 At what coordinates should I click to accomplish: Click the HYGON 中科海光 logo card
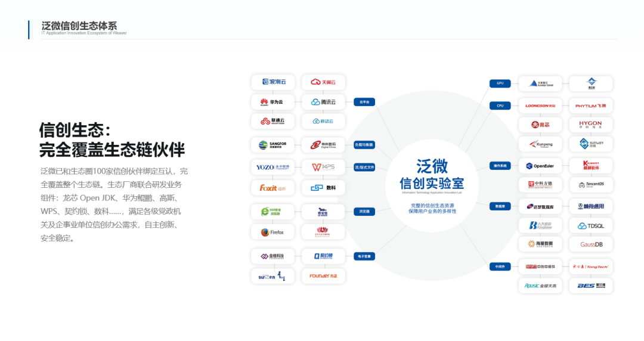pos(591,125)
